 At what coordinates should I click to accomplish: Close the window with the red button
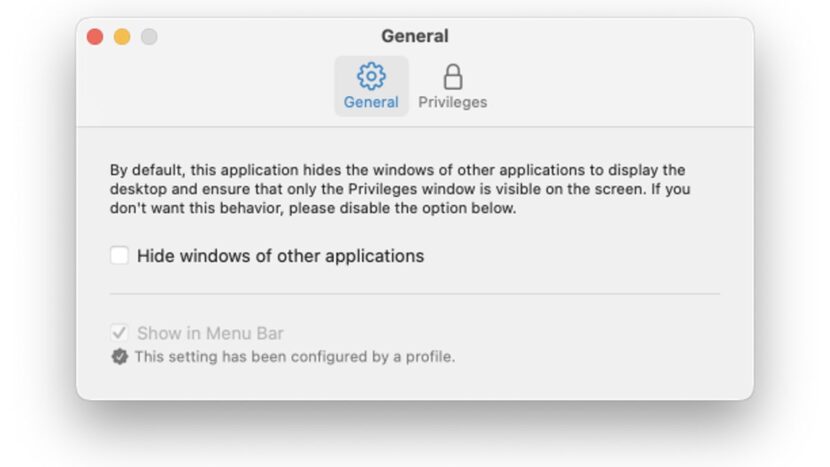point(95,37)
